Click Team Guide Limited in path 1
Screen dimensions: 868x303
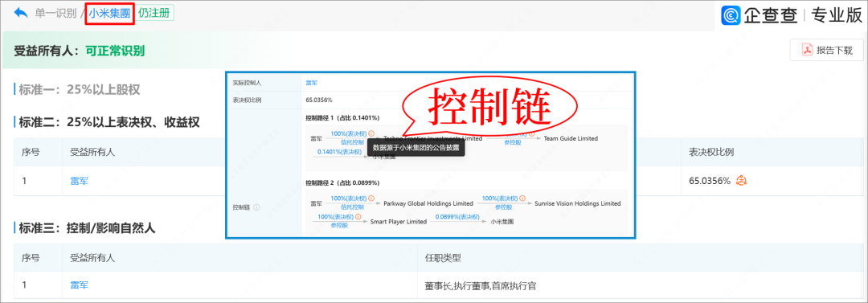(x=571, y=138)
